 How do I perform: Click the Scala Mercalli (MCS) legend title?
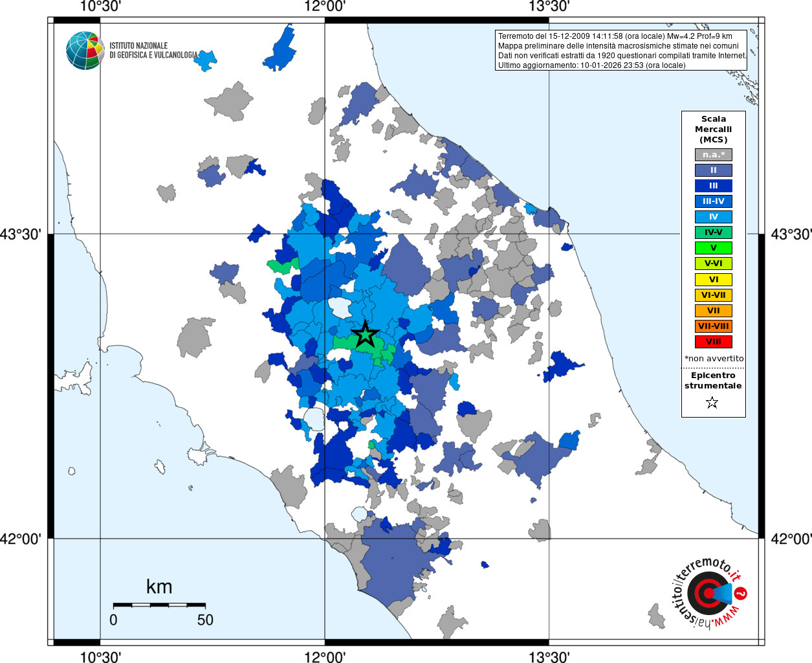point(714,129)
